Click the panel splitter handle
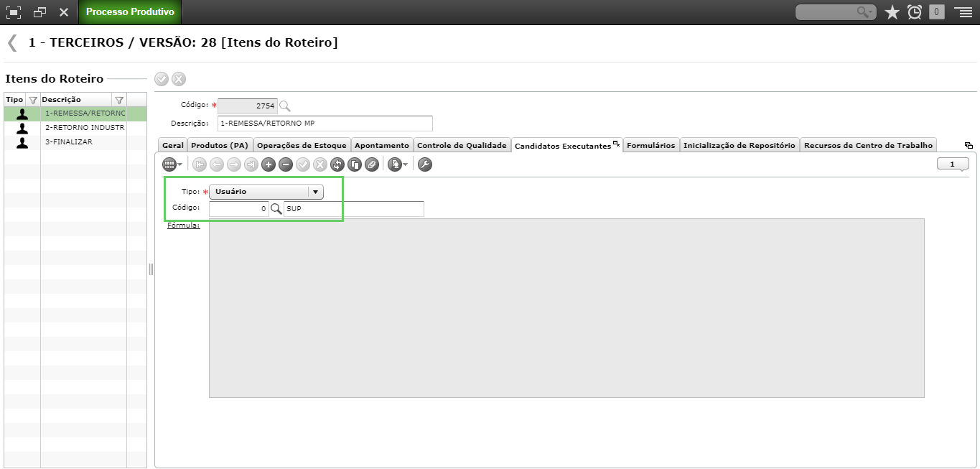The image size is (980, 469). coord(151,269)
